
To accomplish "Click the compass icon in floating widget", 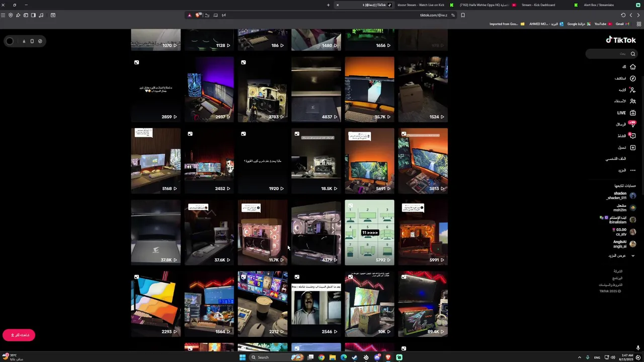I will coord(40,41).
